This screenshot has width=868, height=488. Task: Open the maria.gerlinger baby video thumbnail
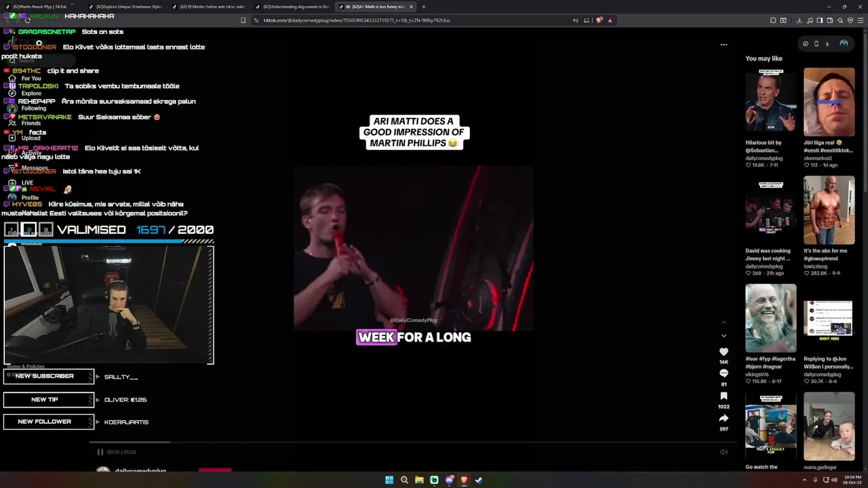829,426
